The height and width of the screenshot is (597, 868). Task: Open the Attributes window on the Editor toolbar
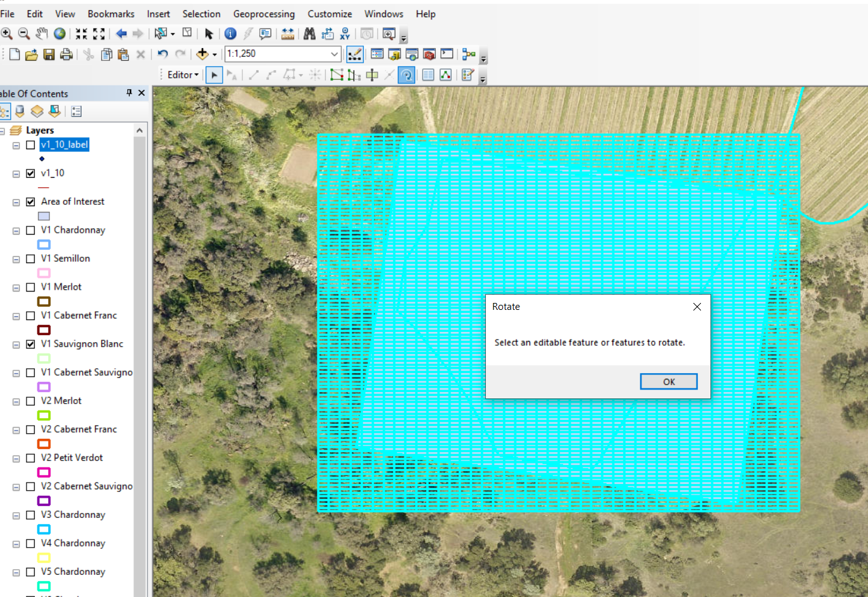tap(428, 75)
